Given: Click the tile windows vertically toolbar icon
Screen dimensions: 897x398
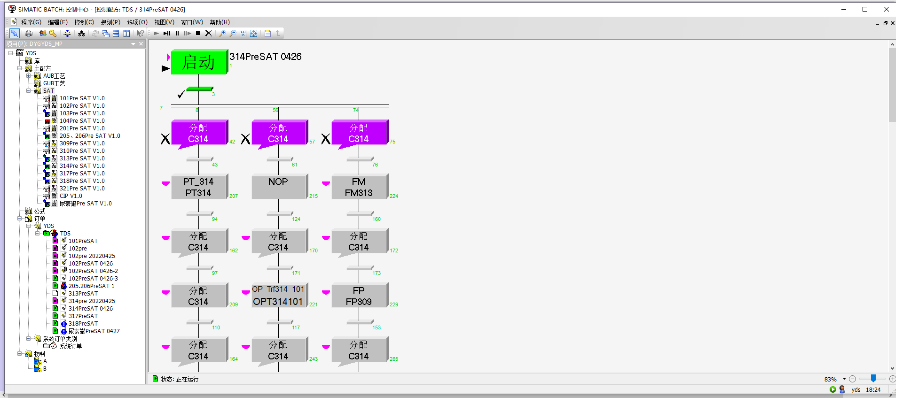Looking at the screenshot, I should [x=126, y=33].
